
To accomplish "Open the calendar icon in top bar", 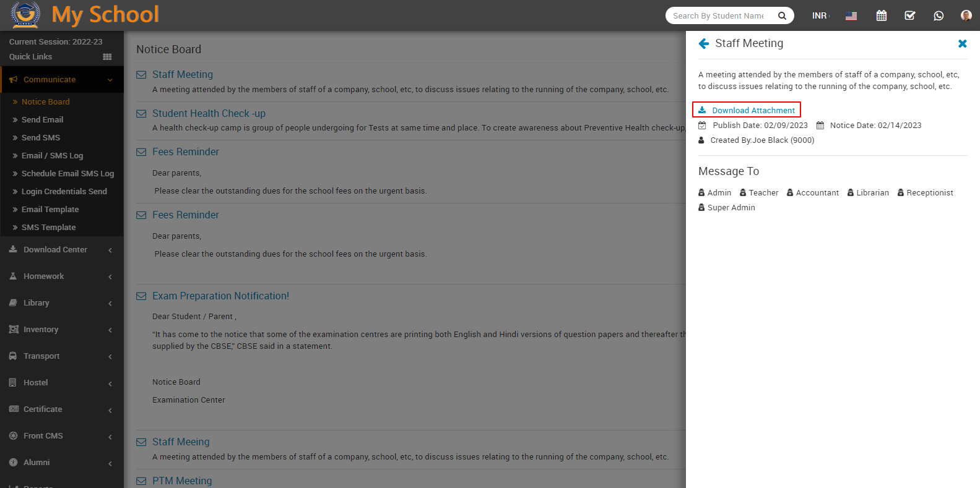I will click(881, 15).
